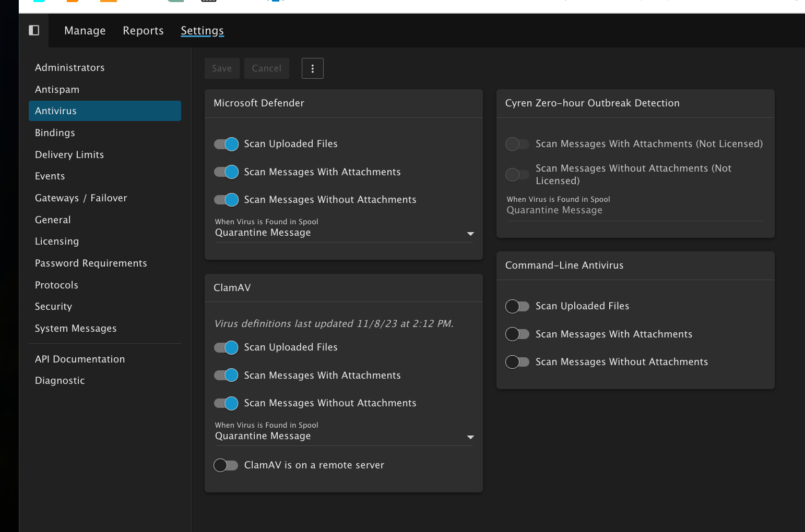Viewport: 805px width, 532px height.
Task: Collapse the sidebar with the panel icon
Action: point(34,30)
